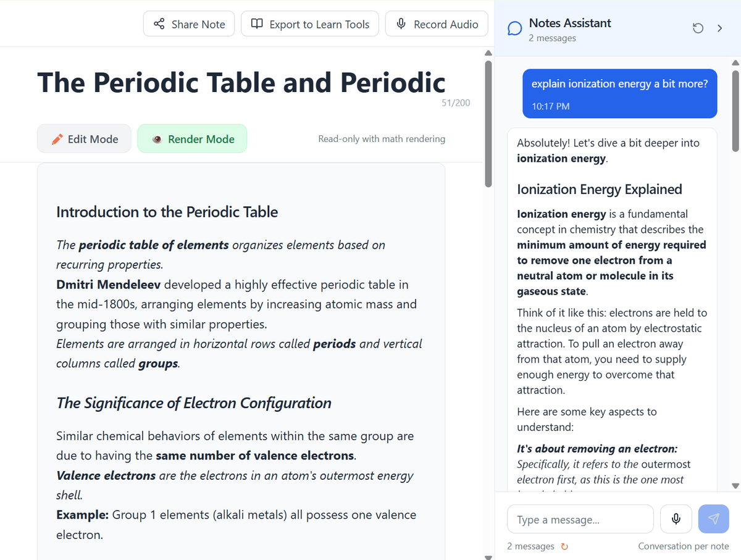Viewport: 741px width, 560px height.
Task: Click the Notes Assistant chat bubble icon
Action: (x=514, y=29)
